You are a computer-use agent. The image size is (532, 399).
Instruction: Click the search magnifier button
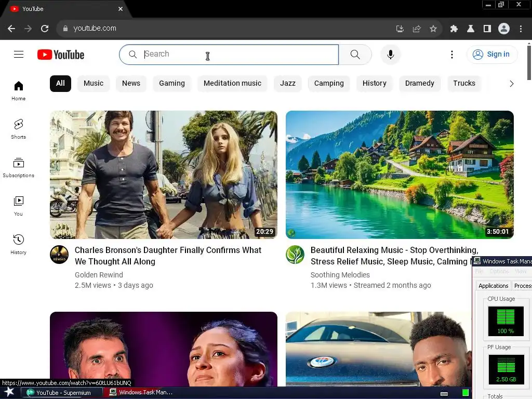[355, 54]
